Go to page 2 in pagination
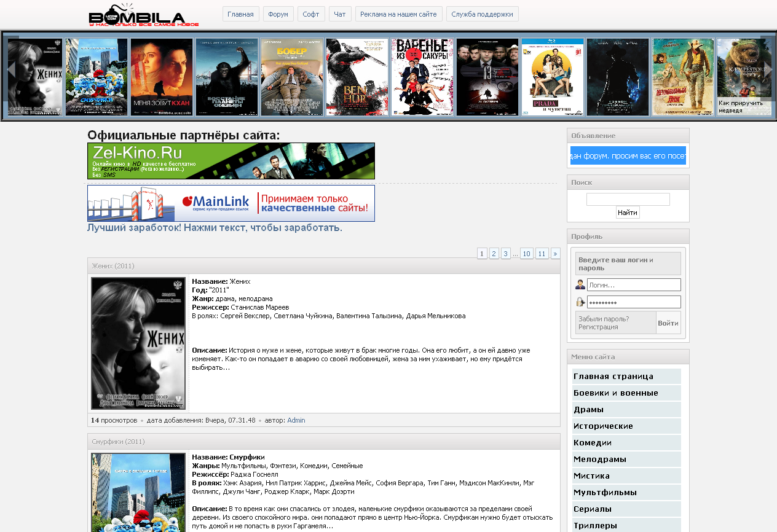777x532 pixels. [x=494, y=253]
